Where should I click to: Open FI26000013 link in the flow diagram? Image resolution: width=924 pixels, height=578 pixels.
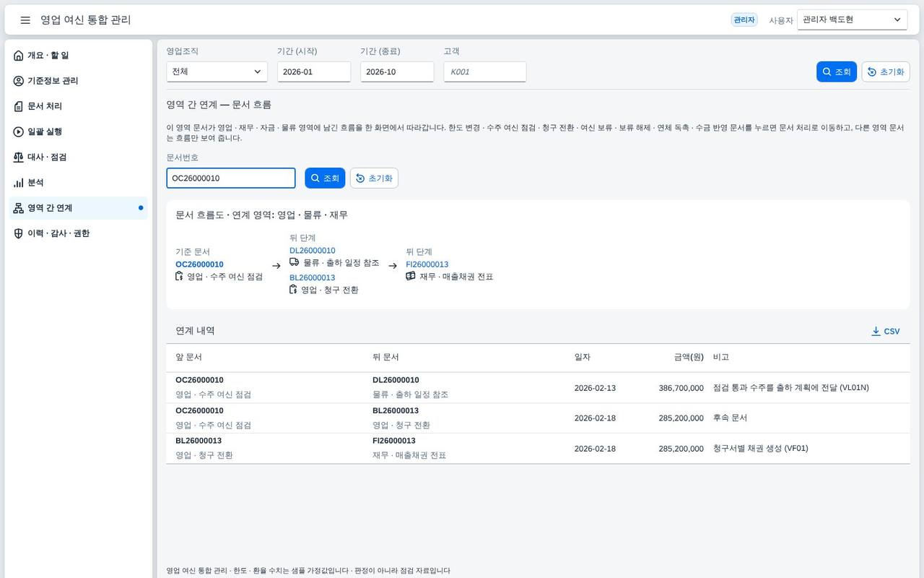coord(427,264)
